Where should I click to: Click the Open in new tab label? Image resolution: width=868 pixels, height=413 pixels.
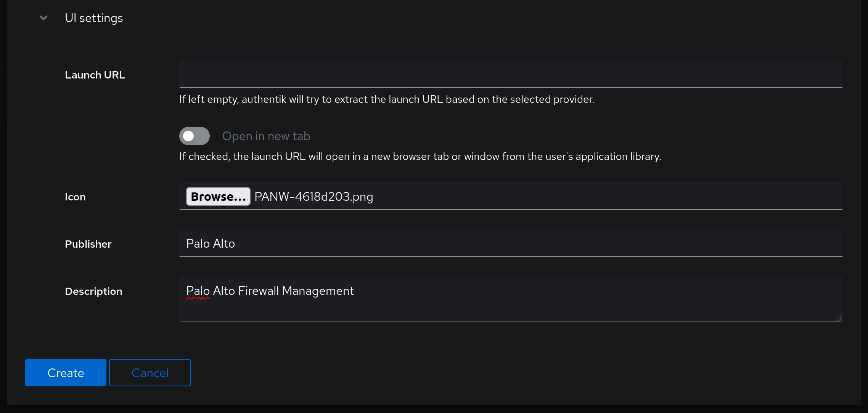[x=266, y=136]
